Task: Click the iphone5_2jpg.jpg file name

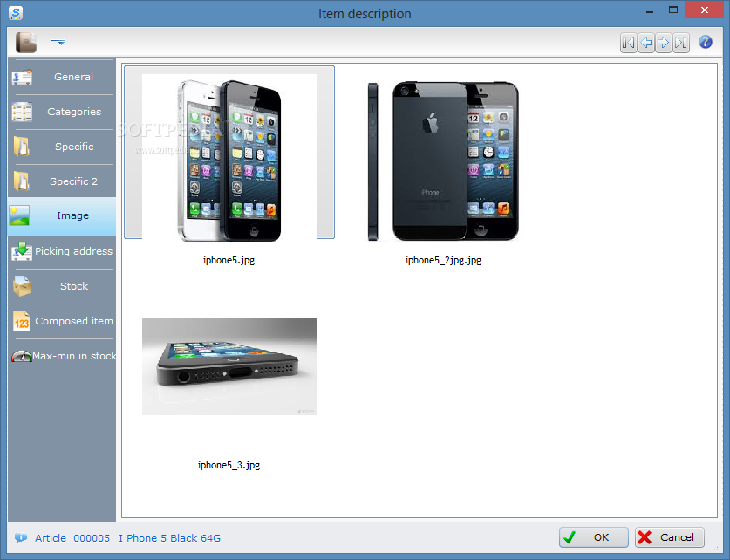Action: (443, 260)
